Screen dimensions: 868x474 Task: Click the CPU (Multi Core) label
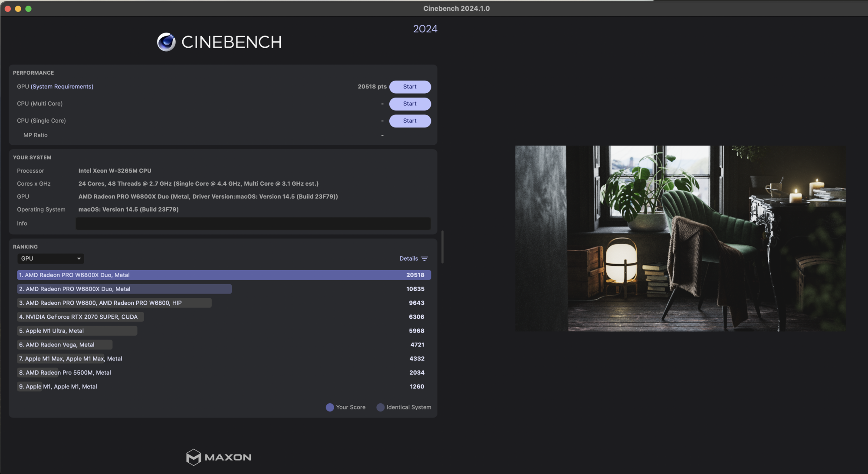[x=40, y=104]
